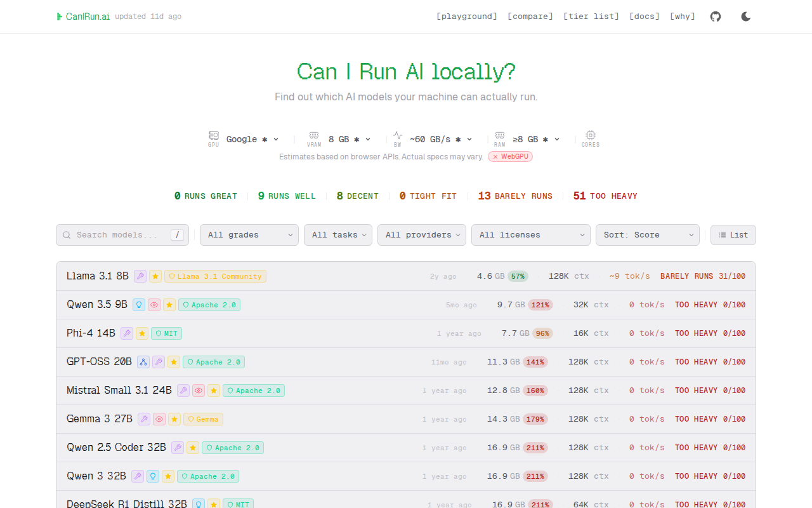Viewport: 812px width, 508px height.
Task: Open the Gemma 3 27B model name
Action: point(100,419)
